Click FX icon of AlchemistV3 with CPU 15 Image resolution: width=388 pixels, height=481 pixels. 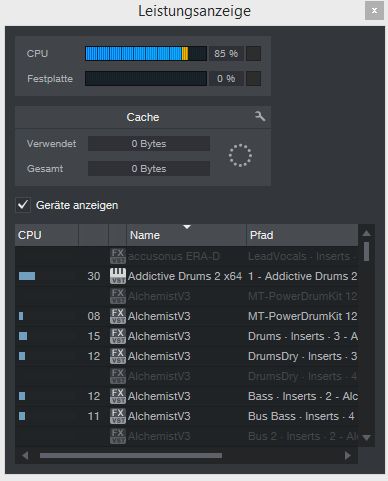click(x=118, y=336)
